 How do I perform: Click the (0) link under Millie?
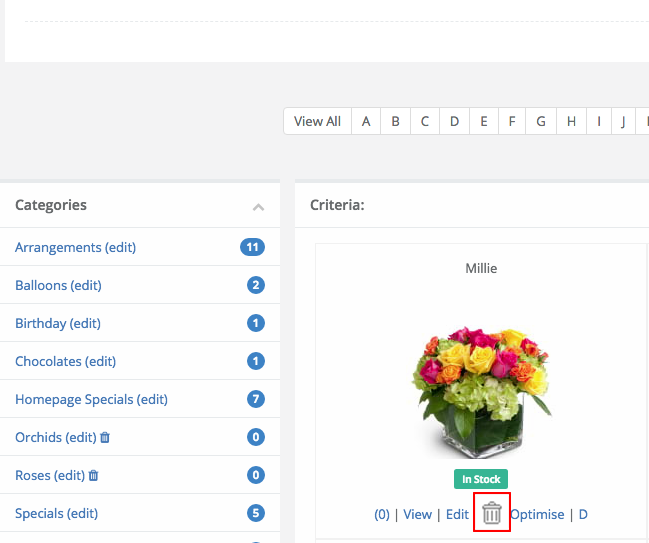coord(382,514)
